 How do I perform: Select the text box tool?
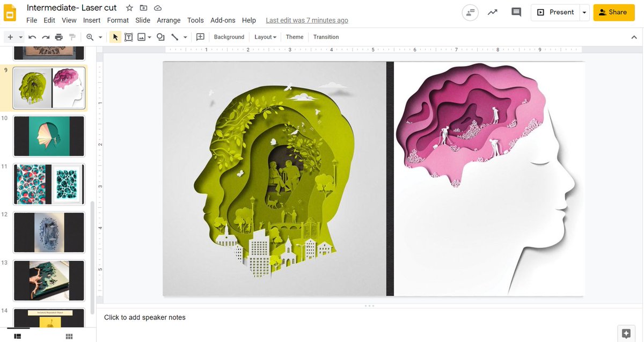tap(129, 37)
